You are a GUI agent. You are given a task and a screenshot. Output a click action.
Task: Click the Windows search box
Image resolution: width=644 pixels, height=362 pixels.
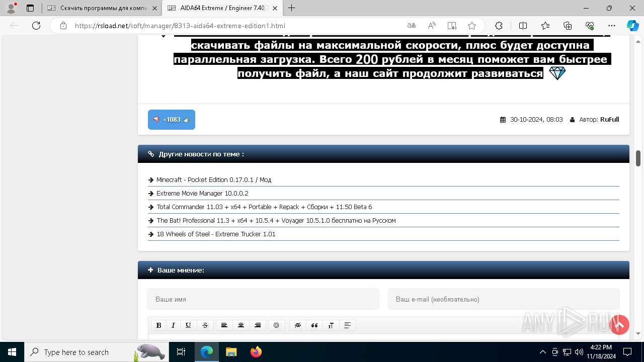[96, 352]
